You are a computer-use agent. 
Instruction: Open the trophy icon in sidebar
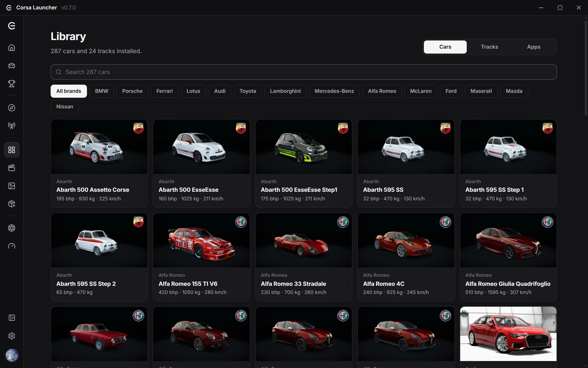[12, 84]
